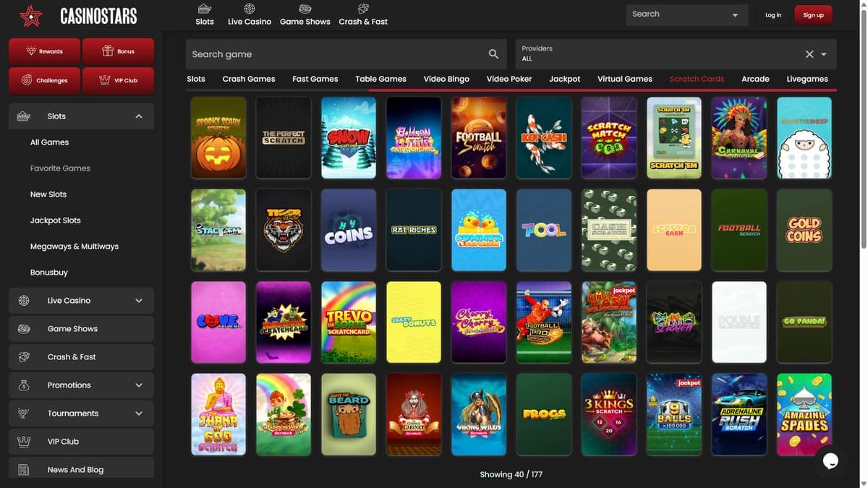
Task: Expand the Promotions sidebar section
Action: click(x=139, y=385)
